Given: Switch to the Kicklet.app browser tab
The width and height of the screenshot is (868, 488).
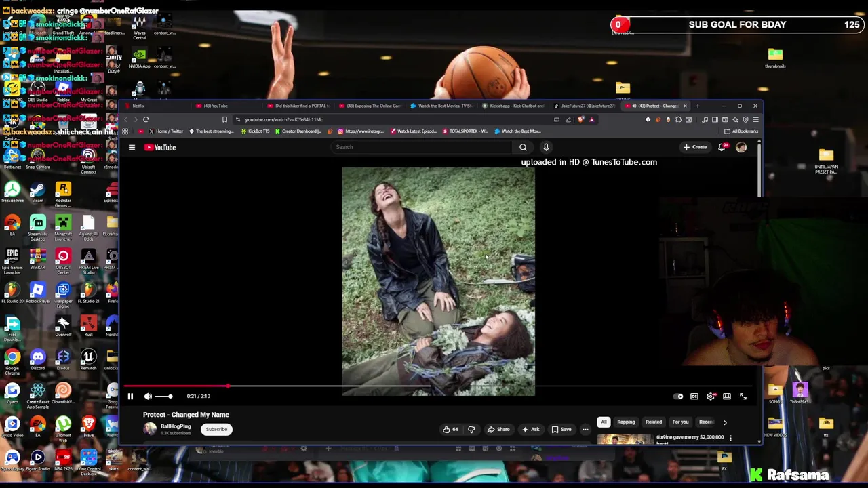Looking at the screenshot, I should click(x=513, y=106).
